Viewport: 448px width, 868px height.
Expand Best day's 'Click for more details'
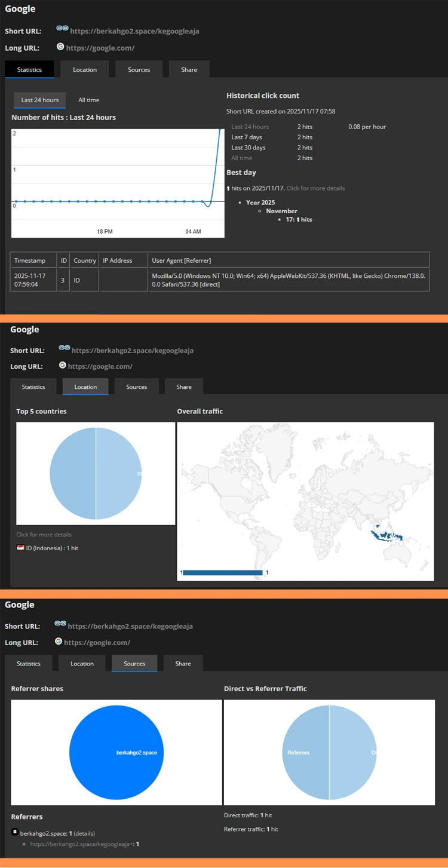coord(315,188)
